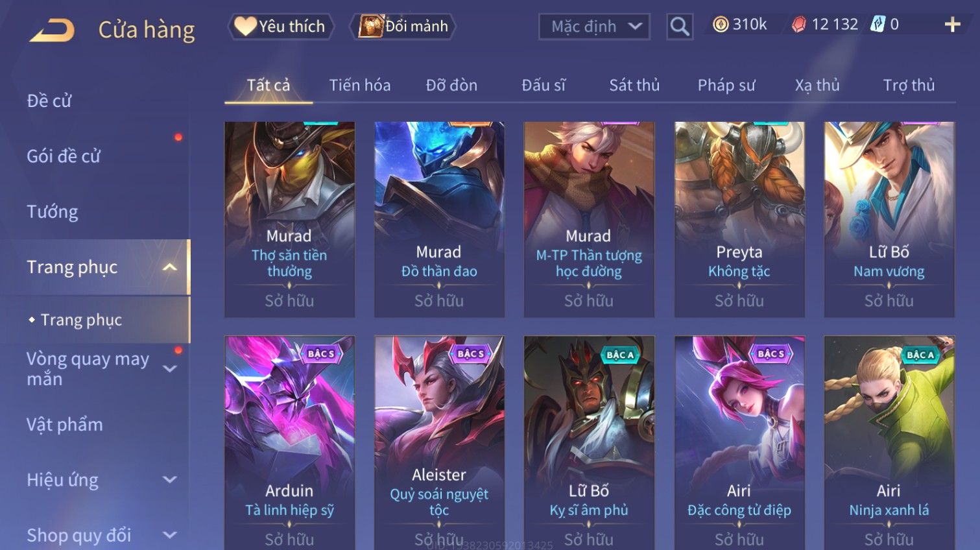Viewport: 980px width, 550px height.
Task: Select Airi Ninja xanh lá skin card
Action: tap(889, 442)
